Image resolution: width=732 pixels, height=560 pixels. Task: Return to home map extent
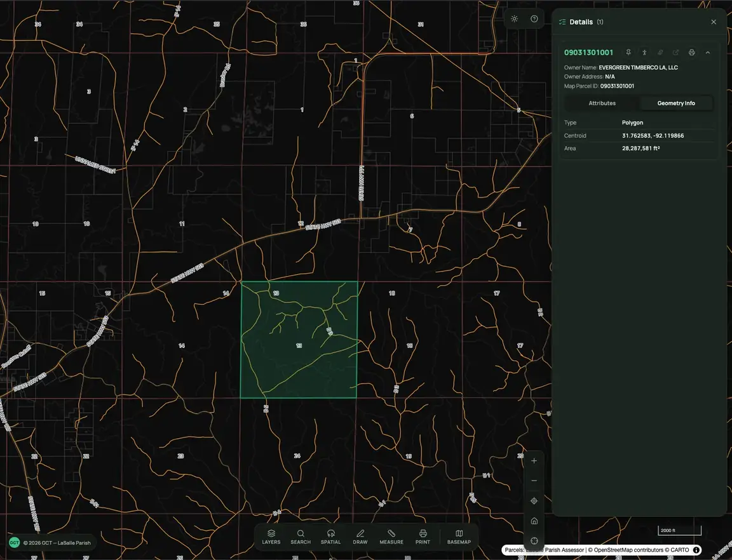(x=534, y=521)
